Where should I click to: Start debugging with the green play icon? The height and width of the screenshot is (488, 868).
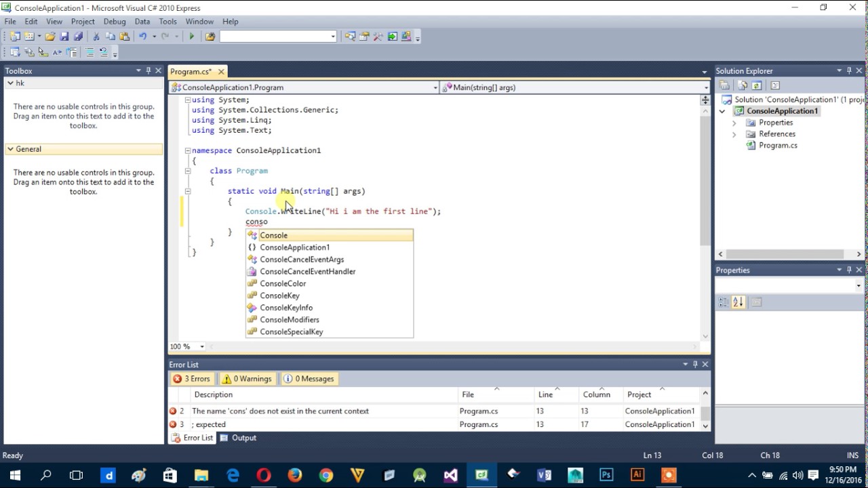pyautogui.click(x=192, y=37)
